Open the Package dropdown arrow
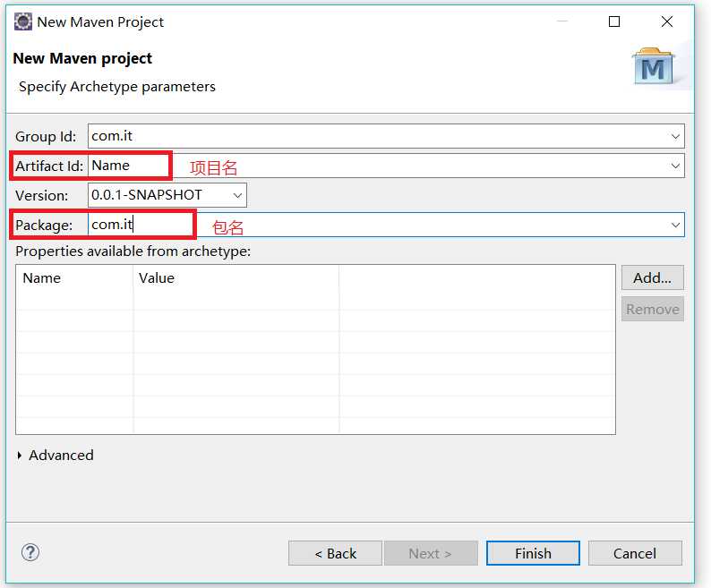This screenshot has height=588, width=711. click(x=675, y=225)
